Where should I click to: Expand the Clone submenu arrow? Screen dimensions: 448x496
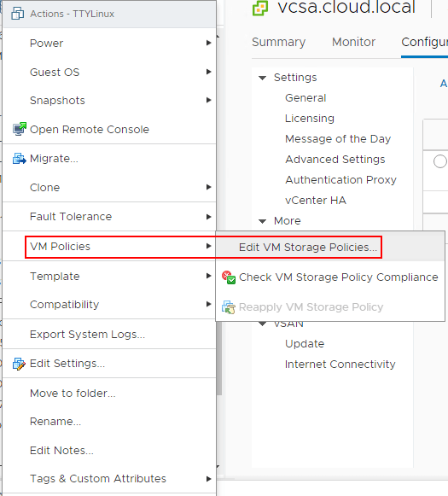click(x=208, y=187)
